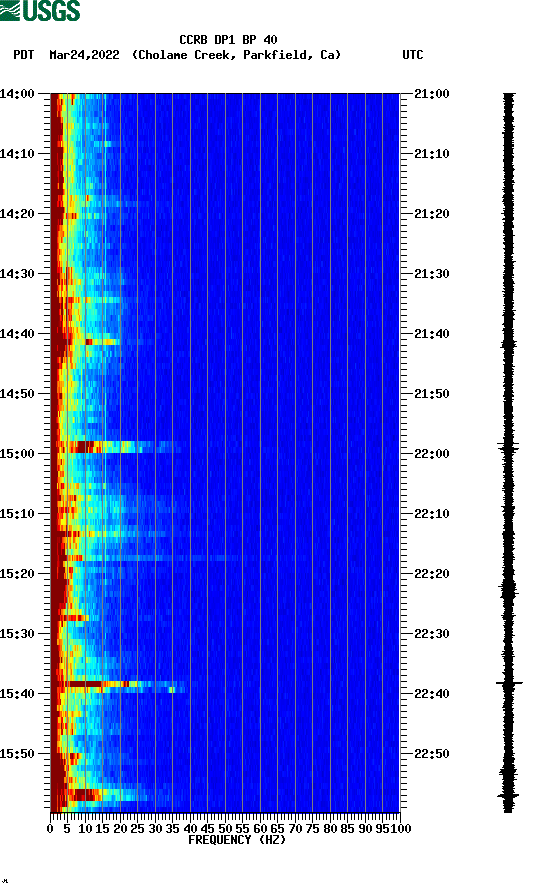Screen dimensions: 552x892
Task: Click the 15:50 PDT time label
Action: 18,754
